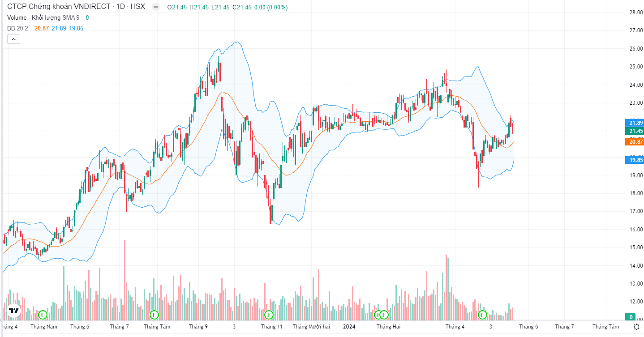644x337 pixels.
Task: Open the F event marker near Tháng Năm
Action: 43,315
